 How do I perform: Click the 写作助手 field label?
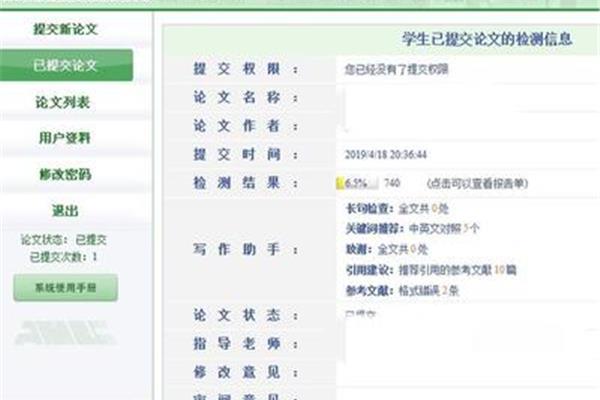coord(245,250)
